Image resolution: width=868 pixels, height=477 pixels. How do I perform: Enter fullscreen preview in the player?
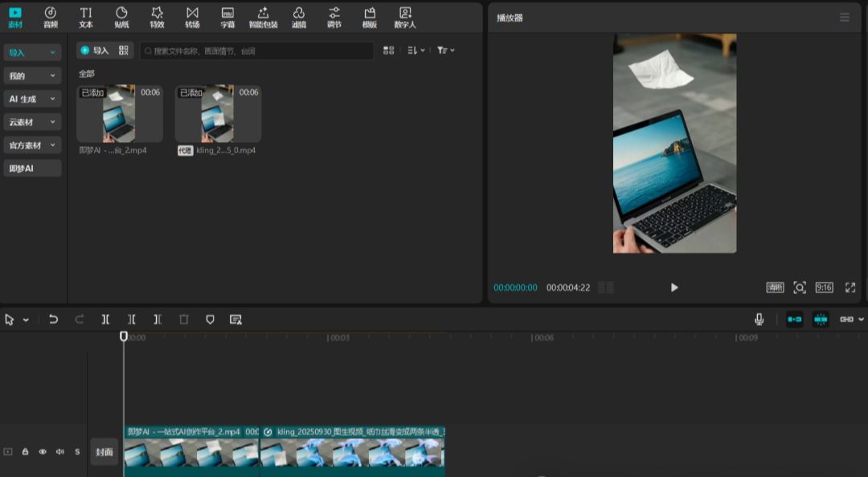click(x=850, y=287)
